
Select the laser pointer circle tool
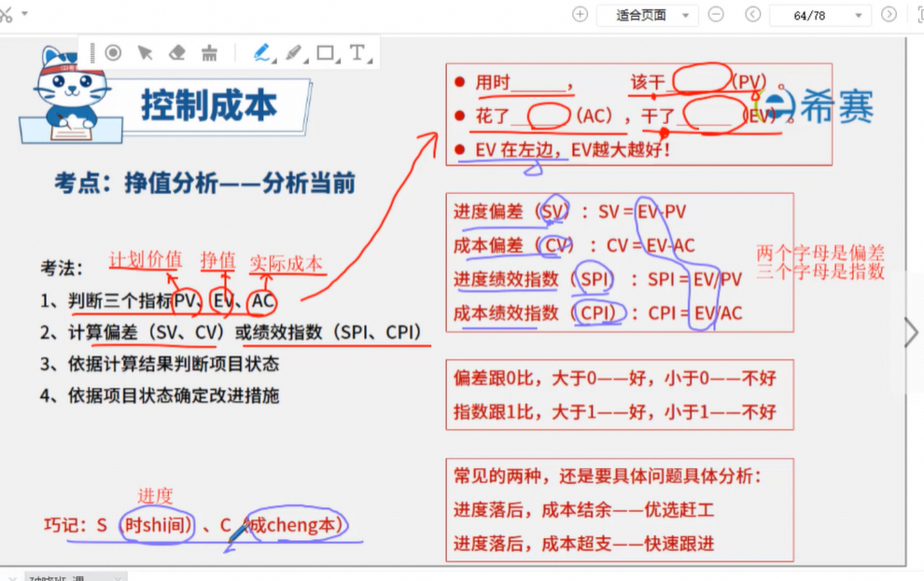[113, 53]
